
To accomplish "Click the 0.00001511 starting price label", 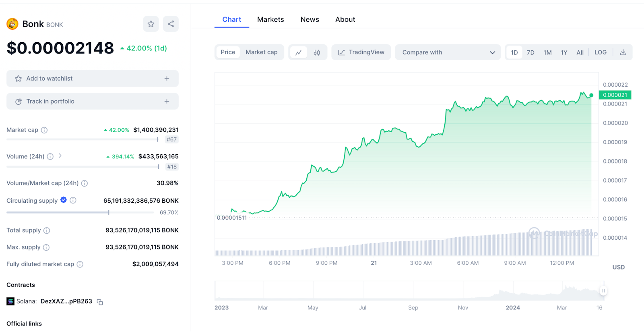I will click(x=232, y=218).
